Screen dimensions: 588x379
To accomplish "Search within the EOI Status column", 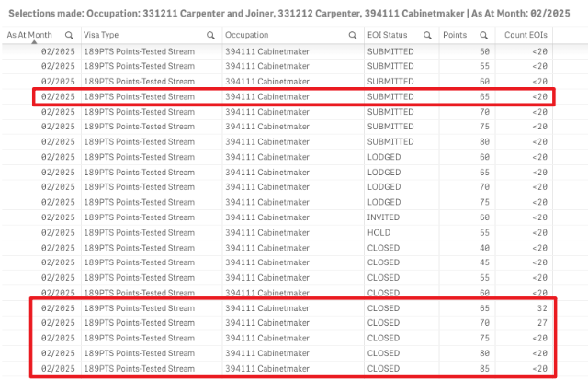I will coord(427,34).
